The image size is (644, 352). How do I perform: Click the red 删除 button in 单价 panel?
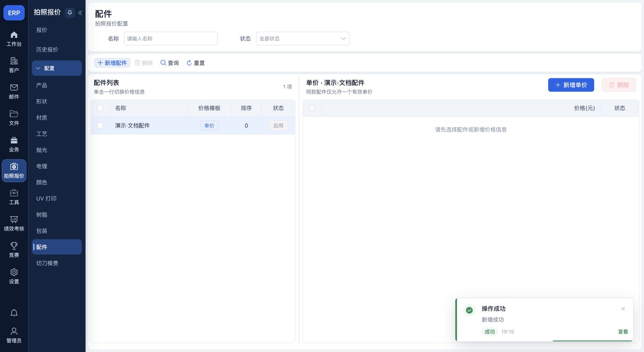tap(618, 85)
